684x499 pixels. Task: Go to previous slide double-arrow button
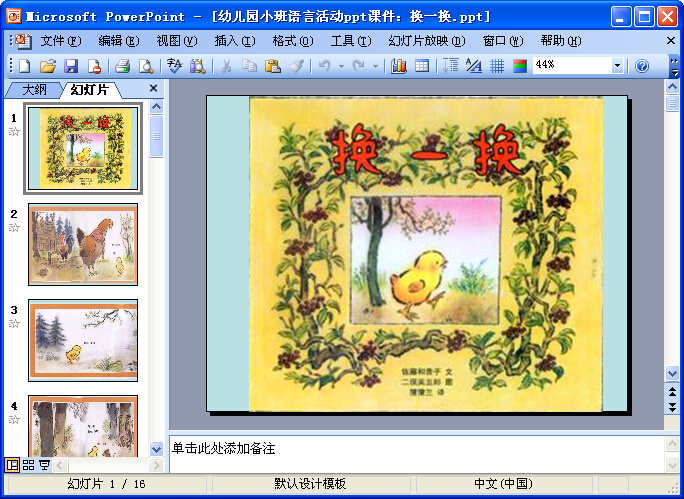(672, 392)
